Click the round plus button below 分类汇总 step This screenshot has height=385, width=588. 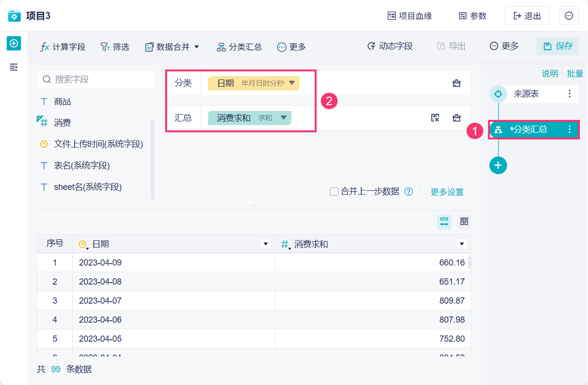(x=498, y=165)
